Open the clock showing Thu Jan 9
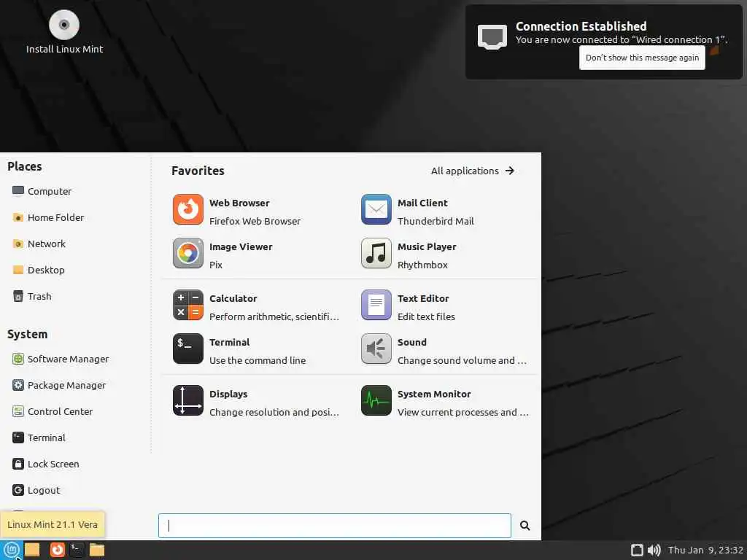 coord(705,550)
